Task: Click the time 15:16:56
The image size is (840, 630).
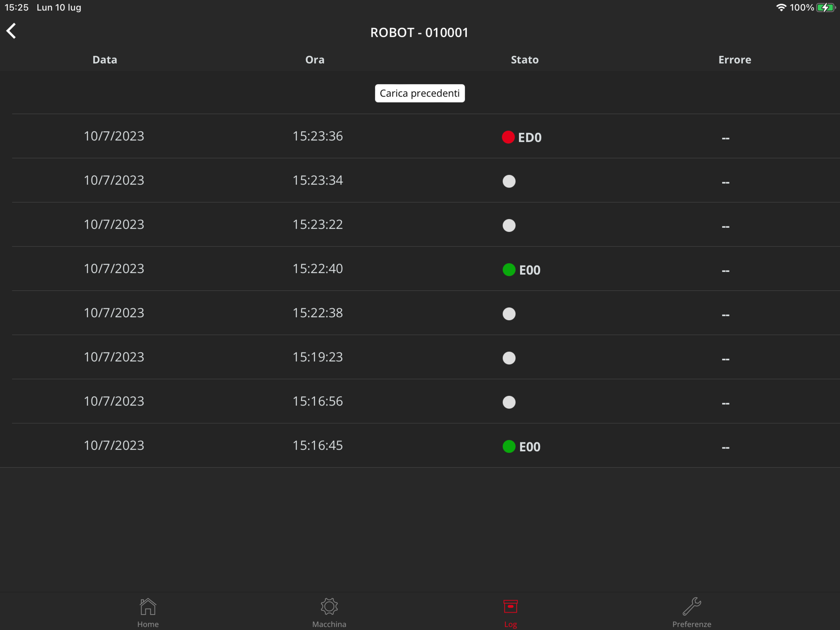Action: pos(318,401)
